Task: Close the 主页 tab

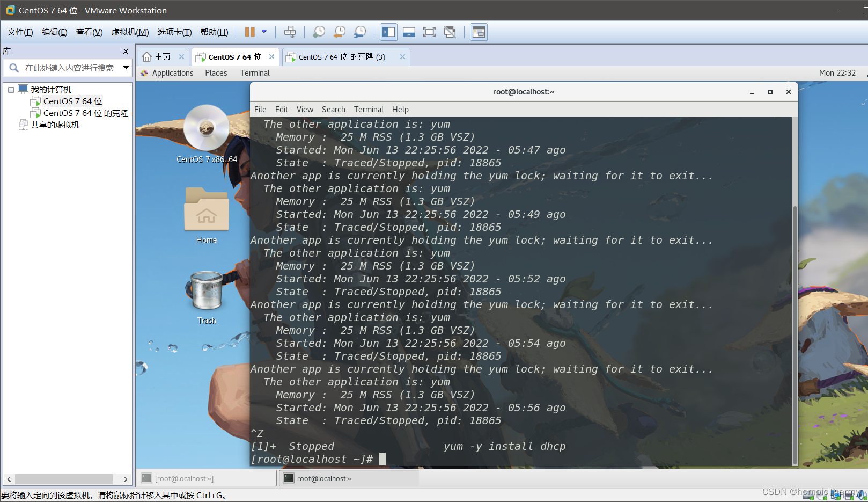Action: tap(181, 57)
